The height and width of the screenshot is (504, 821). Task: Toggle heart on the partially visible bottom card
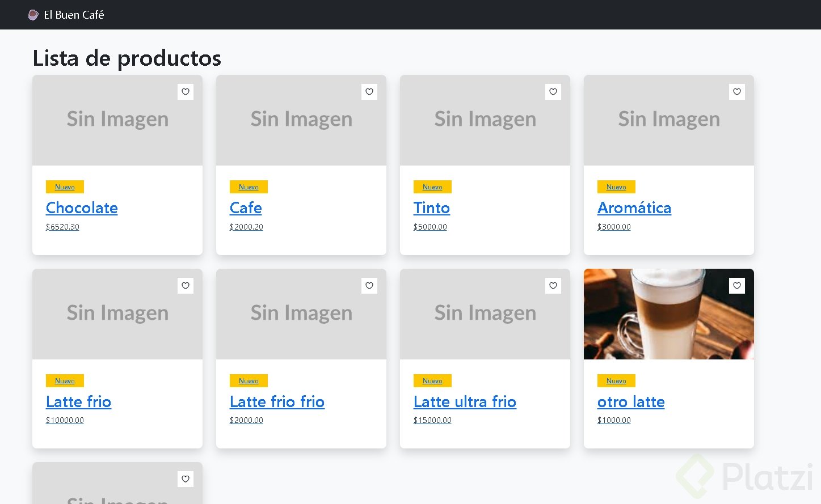186,479
